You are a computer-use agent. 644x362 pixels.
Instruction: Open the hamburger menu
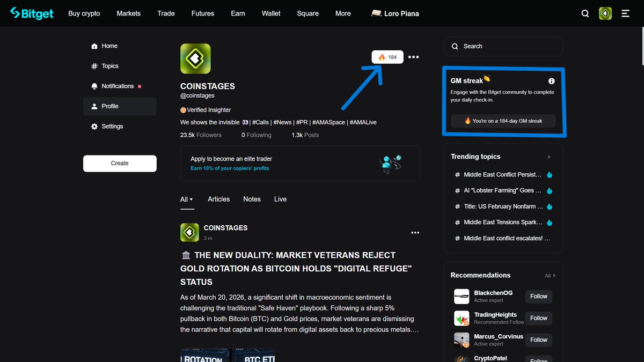(x=625, y=13)
